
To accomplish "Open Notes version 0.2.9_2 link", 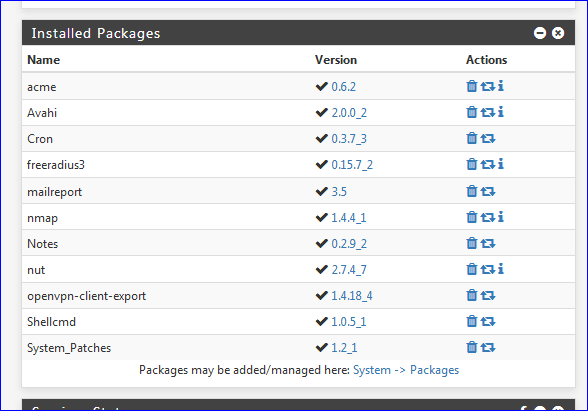I will [x=349, y=244].
